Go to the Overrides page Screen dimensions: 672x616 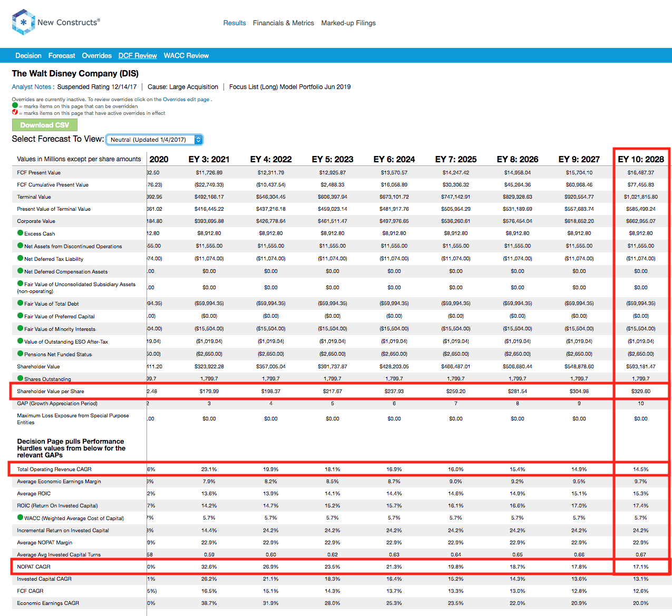point(97,55)
